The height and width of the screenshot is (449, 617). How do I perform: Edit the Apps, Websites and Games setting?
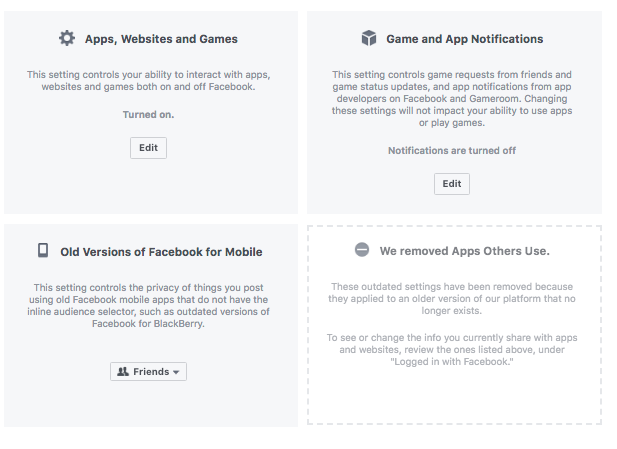pos(148,148)
